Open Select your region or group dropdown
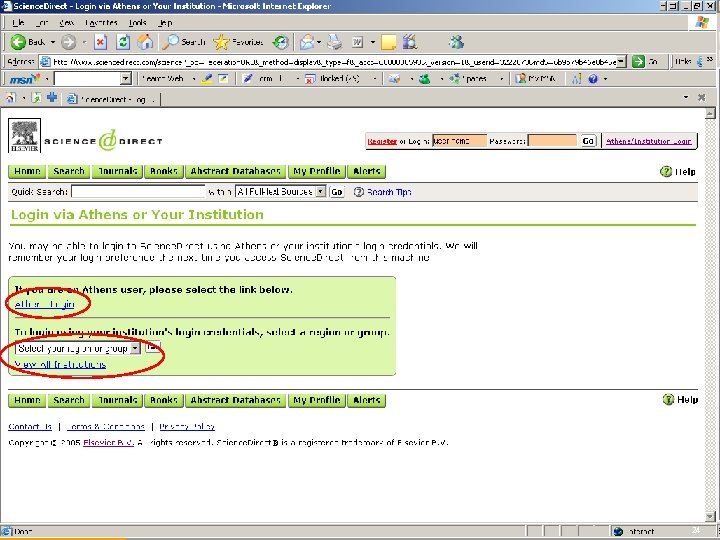 point(135,349)
